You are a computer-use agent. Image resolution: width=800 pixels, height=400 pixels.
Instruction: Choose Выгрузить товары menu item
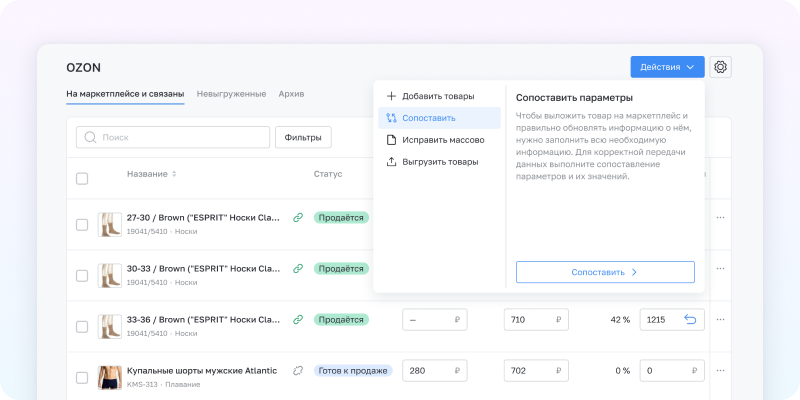(439, 162)
